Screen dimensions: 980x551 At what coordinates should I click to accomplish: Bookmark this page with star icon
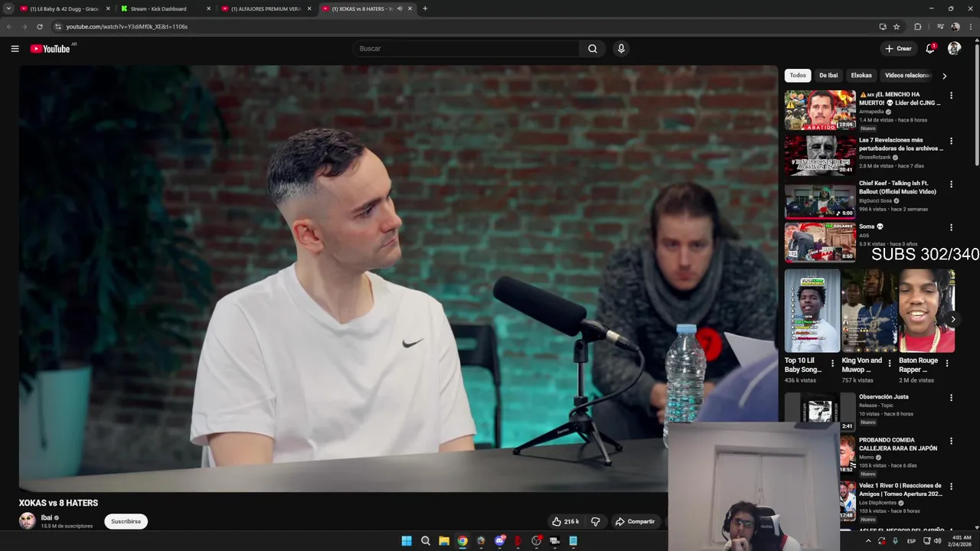pos(897,27)
